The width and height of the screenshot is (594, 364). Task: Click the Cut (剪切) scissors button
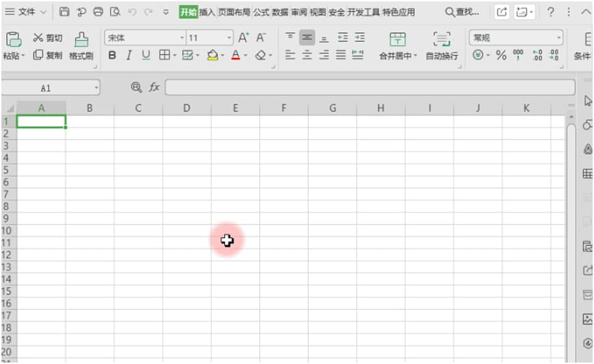(x=48, y=38)
